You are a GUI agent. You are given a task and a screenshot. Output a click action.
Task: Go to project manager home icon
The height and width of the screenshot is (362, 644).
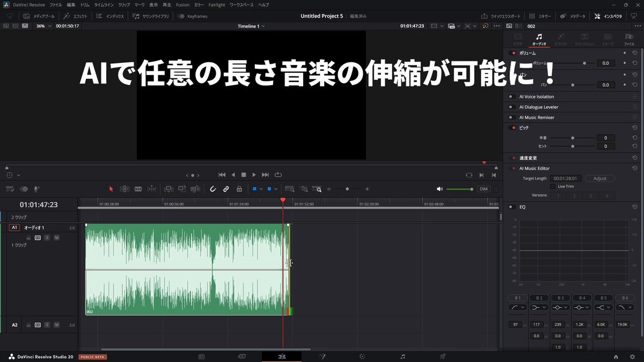coord(616,356)
